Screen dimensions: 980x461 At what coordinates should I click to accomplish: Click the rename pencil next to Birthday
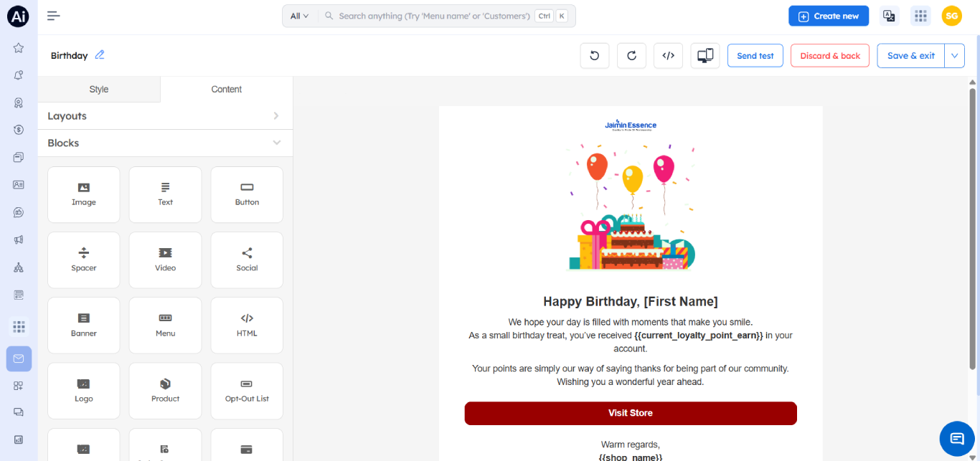coord(99,55)
